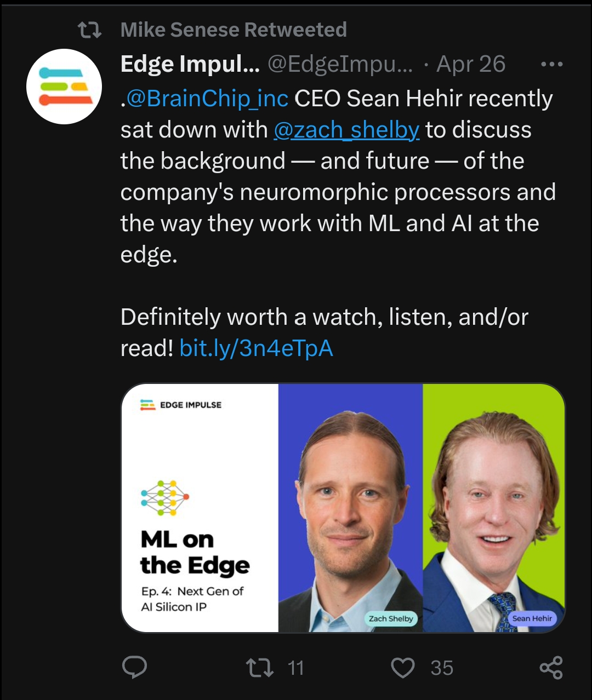Open the bit.ly/3n4eTpA link

point(256,348)
